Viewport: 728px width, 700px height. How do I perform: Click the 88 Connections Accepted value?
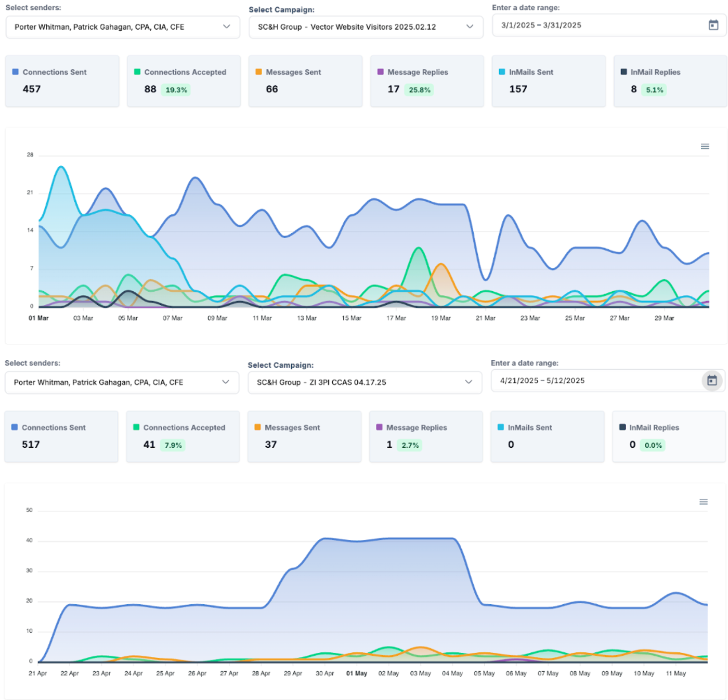pos(150,89)
